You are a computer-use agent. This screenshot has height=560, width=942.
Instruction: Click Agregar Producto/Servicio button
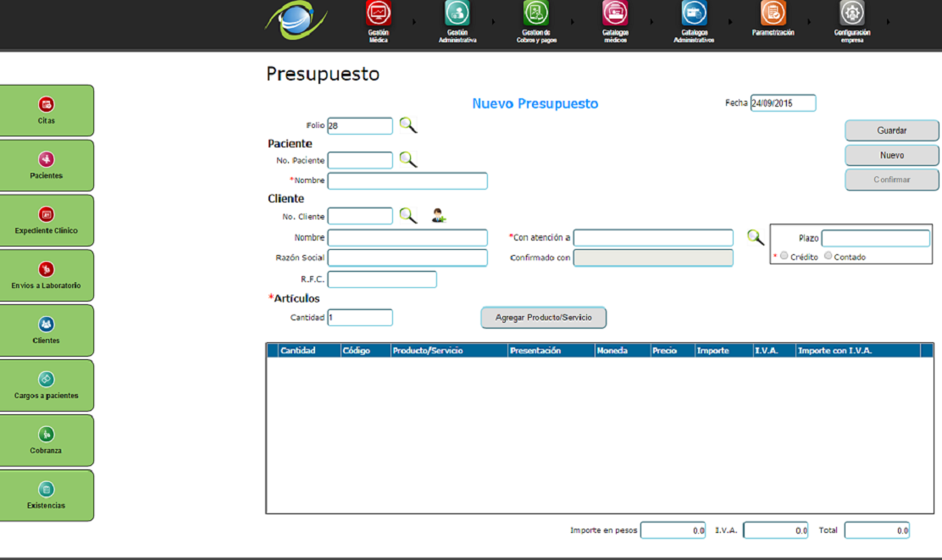coord(544,318)
